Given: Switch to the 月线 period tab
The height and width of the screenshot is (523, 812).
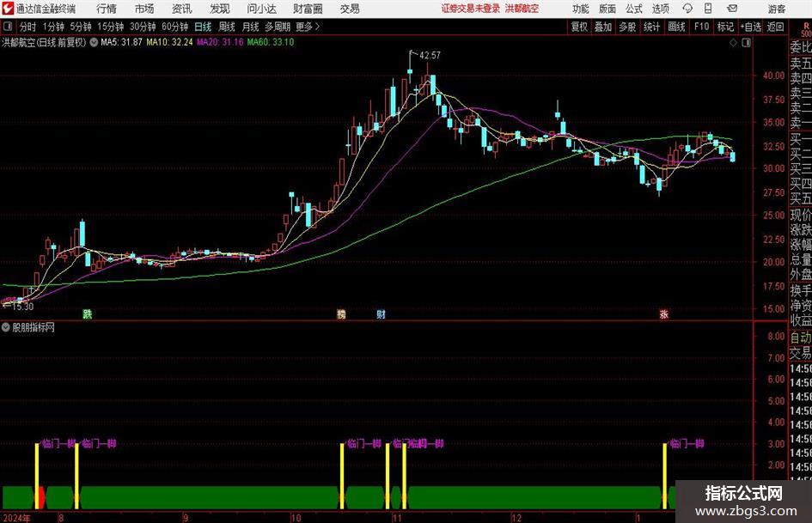Looking at the screenshot, I should pos(250,27).
